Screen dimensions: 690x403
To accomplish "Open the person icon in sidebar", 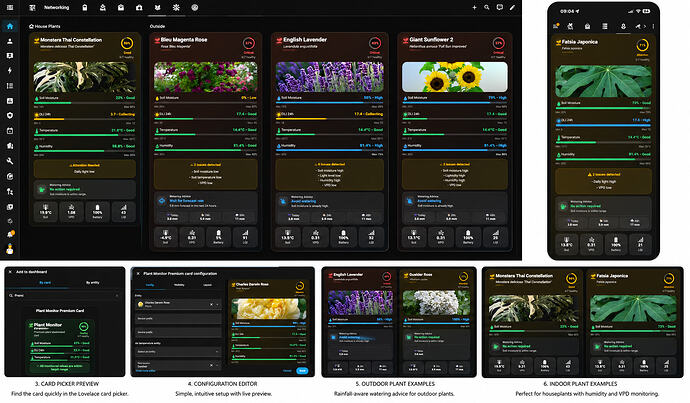I will tap(10, 41).
